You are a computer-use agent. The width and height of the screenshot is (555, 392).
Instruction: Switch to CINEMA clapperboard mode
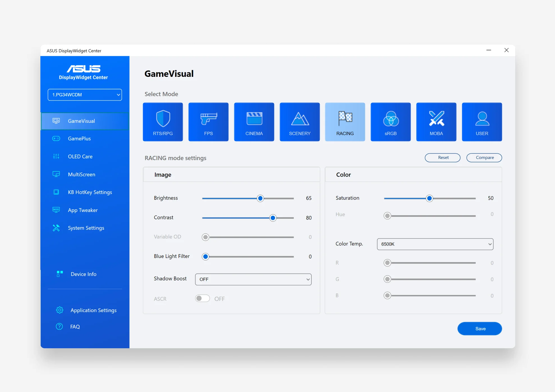[x=254, y=122]
